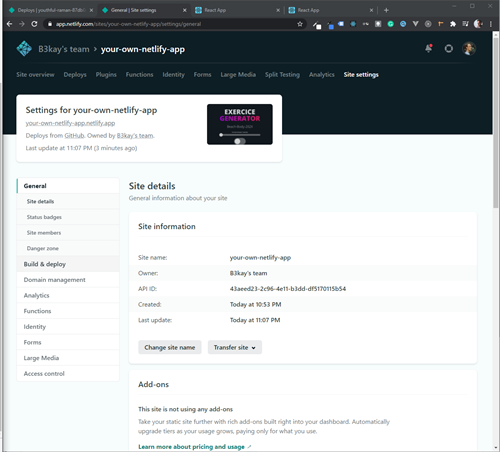The image size is (500, 452).
Task: Expand Large Media in the settings sidebar
Action: click(68, 358)
